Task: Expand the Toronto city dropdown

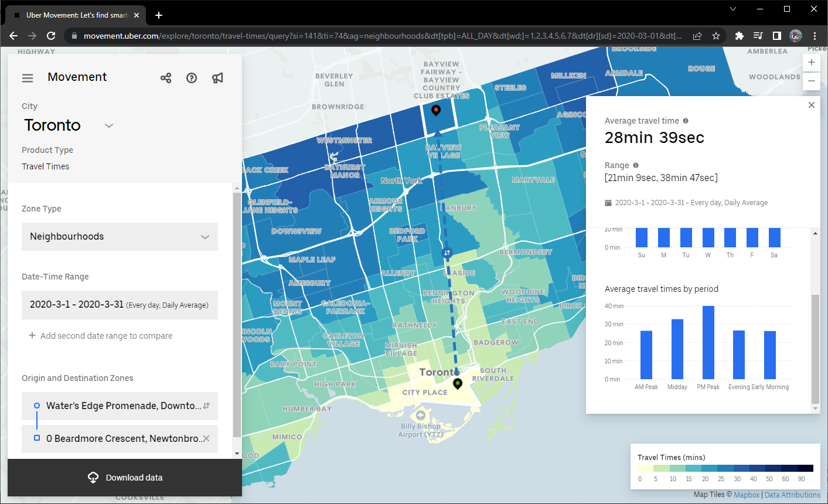Action: [x=108, y=125]
